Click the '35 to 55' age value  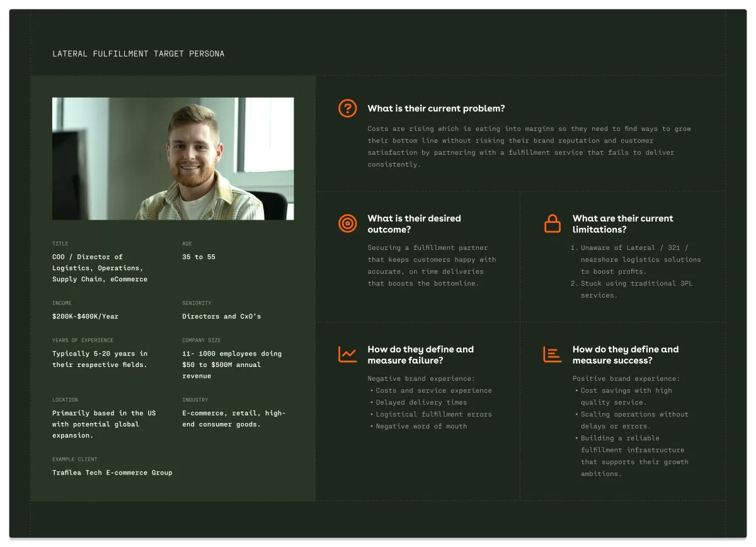[x=198, y=257]
